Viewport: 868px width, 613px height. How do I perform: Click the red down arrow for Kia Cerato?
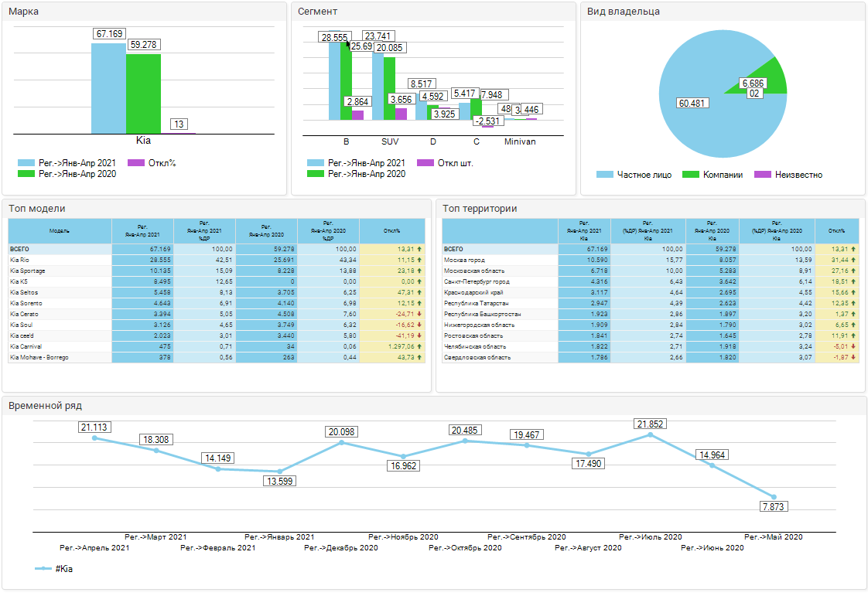coord(419,315)
